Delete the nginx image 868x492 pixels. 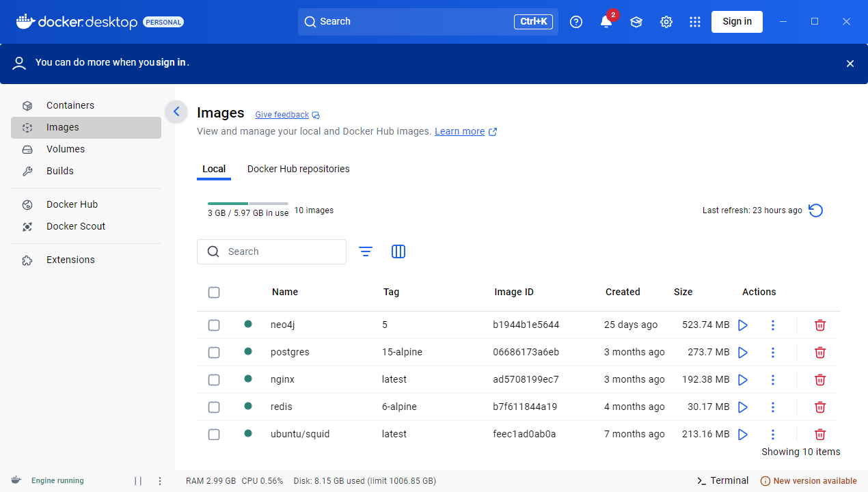click(820, 380)
